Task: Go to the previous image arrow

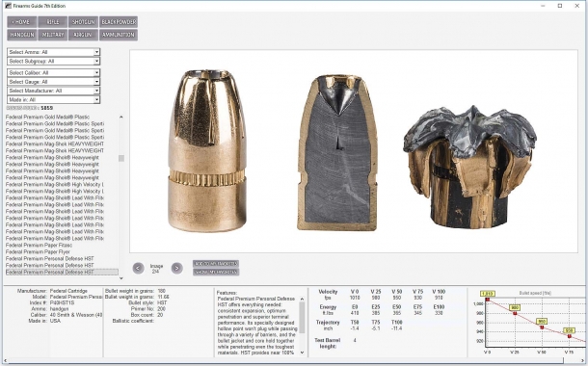Action: point(138,268)
